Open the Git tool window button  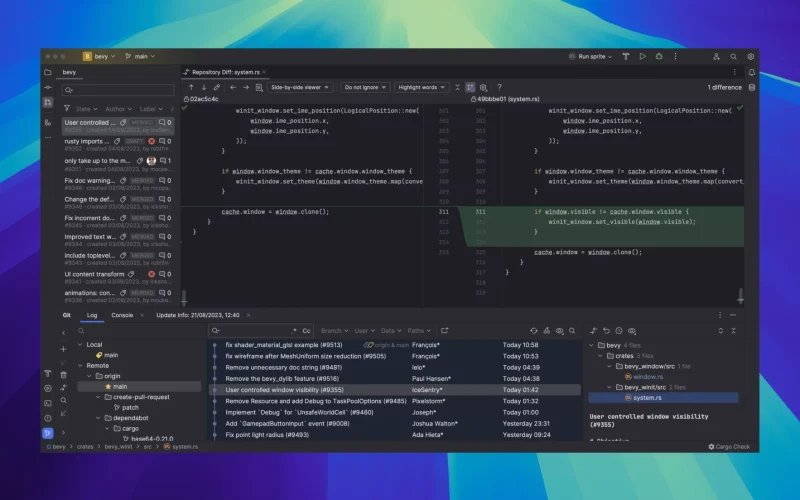pyautogui.click(x=47, y=433)
